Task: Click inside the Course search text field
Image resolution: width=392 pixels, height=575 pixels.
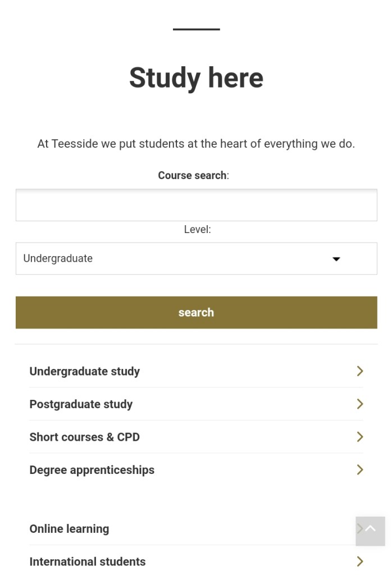Action: coord(196,204)
